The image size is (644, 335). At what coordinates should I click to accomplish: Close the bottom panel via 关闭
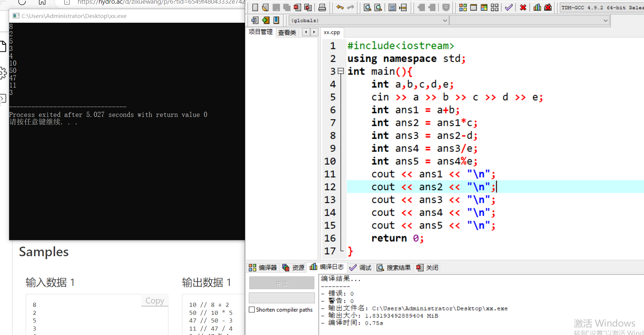427,268
